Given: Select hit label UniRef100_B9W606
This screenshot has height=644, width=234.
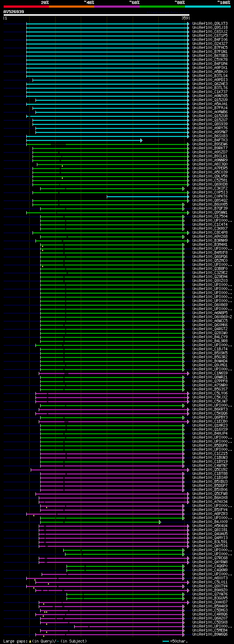Looking at the screenshot, I should coord(210,635).
